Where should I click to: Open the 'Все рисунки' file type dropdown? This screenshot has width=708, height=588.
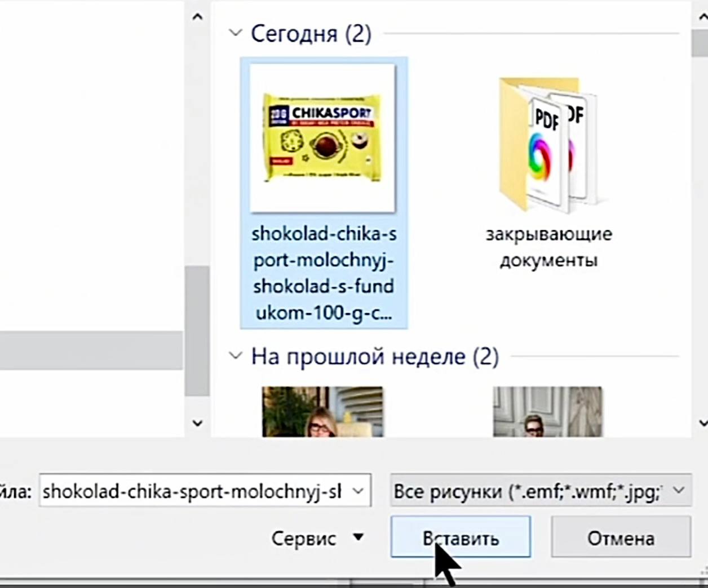541,491
